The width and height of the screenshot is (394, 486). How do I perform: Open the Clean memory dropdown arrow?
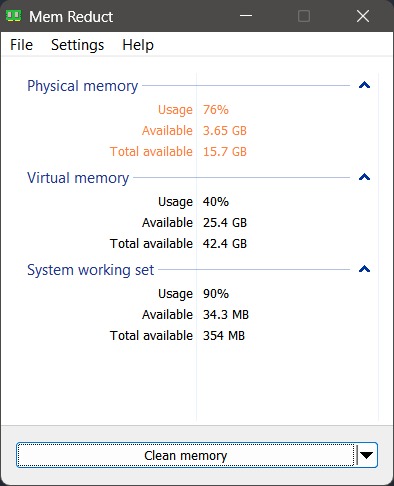point(366,455)
